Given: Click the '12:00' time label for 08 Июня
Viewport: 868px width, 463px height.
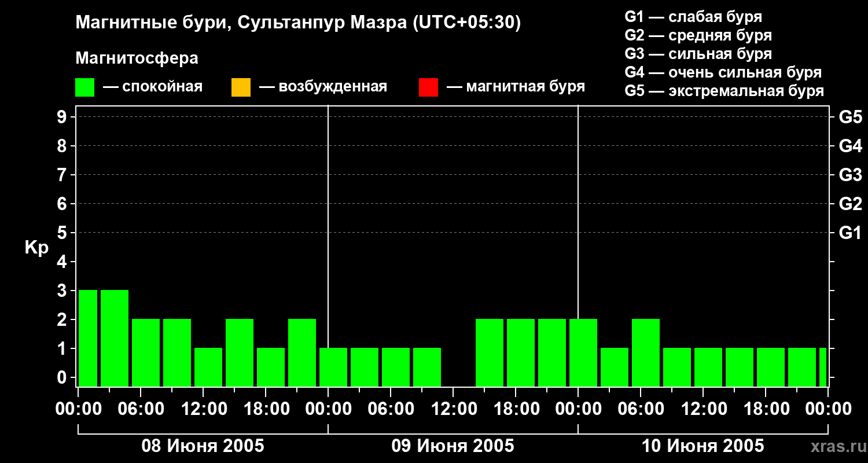Looking at the screenshot, I should click(203, 409).
